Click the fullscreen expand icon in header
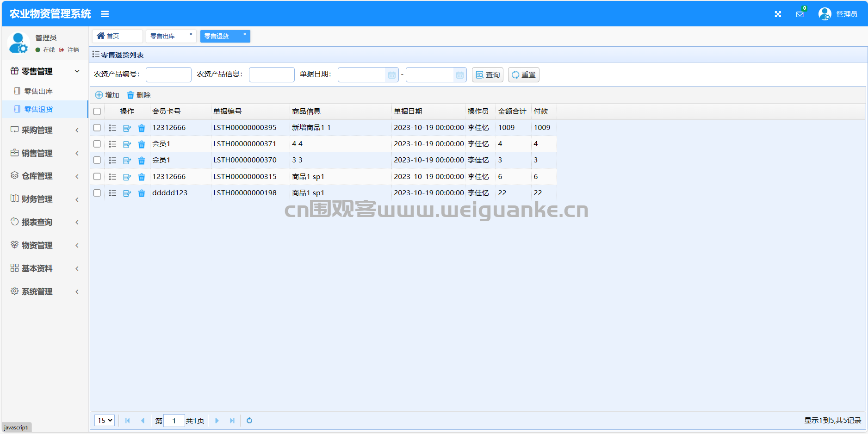This screenshot has width=868, height=434. coord(778,14)
